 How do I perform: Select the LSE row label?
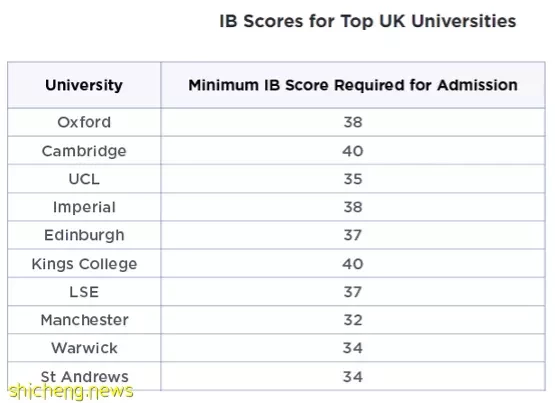tap(84, 292)
